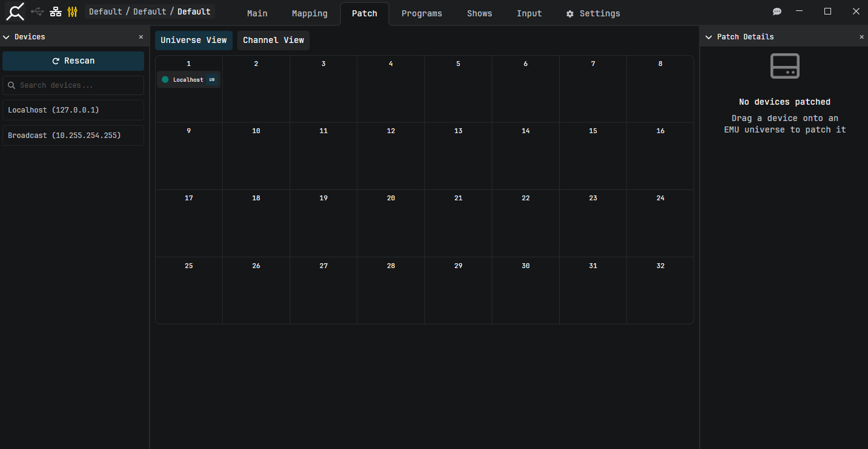Open the yellow mixer sliders icon
The height and width of the screenshot is (449, 868).
[x=73, y=12]
